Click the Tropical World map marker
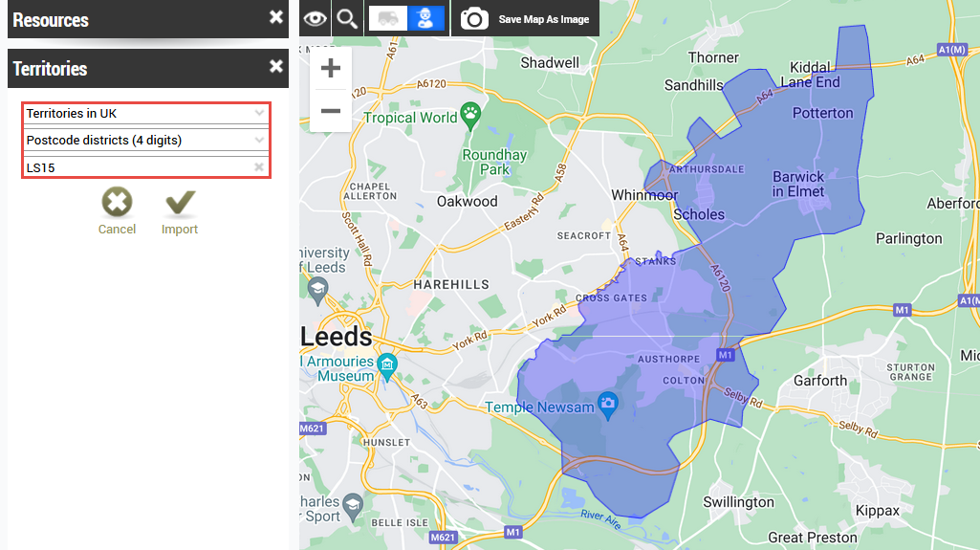 (x=470, y=117)
